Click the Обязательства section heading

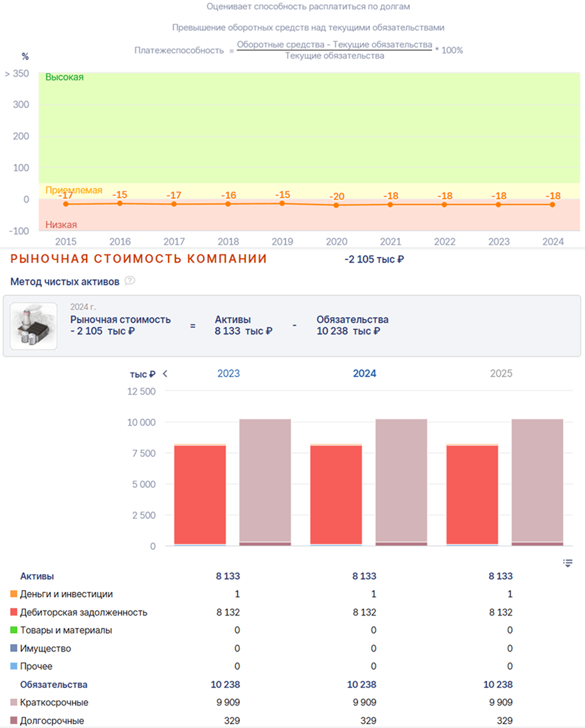coord(53,684)
